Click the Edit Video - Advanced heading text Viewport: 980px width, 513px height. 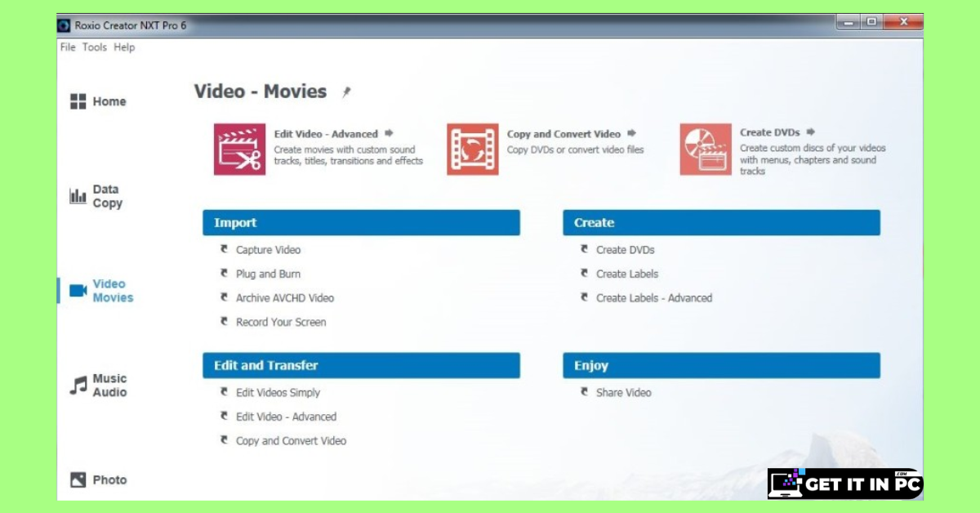click(x=326, y=134)
